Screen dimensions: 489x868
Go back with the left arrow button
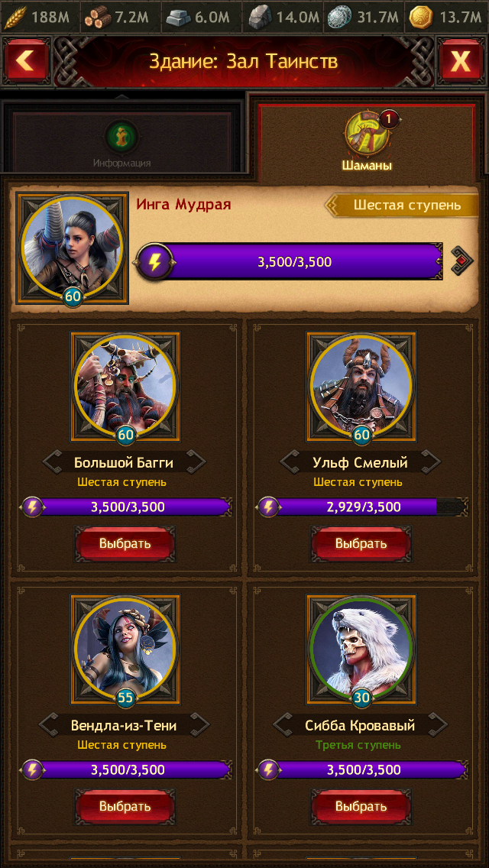(x=25, y=60)
